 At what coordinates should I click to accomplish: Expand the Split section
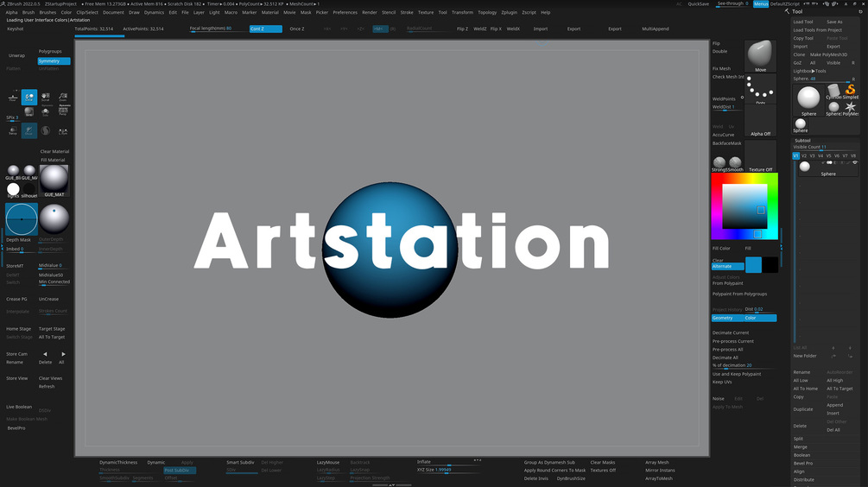pos(798,439)
